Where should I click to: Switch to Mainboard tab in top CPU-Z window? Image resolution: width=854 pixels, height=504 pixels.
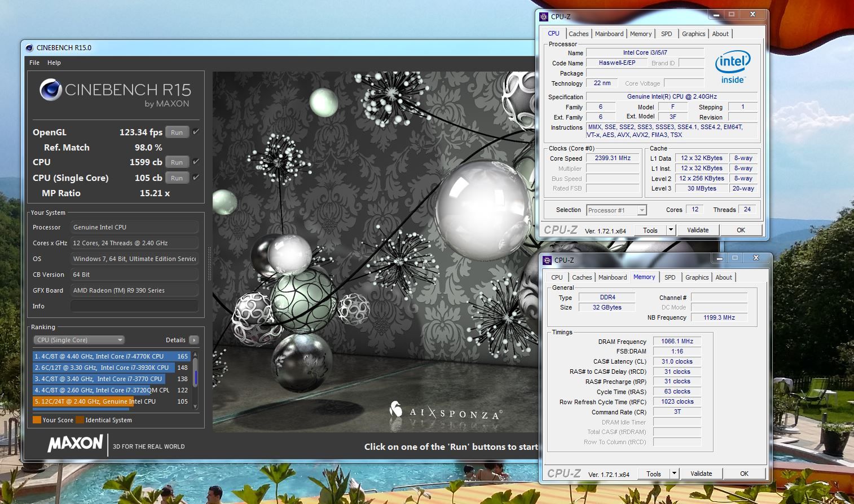point(609,34)
